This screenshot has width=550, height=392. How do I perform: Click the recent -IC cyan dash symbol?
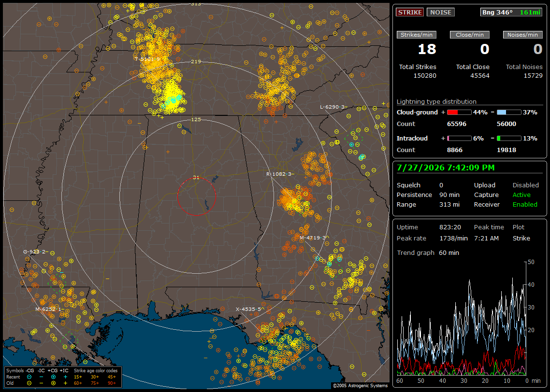(x=42, y=377)
